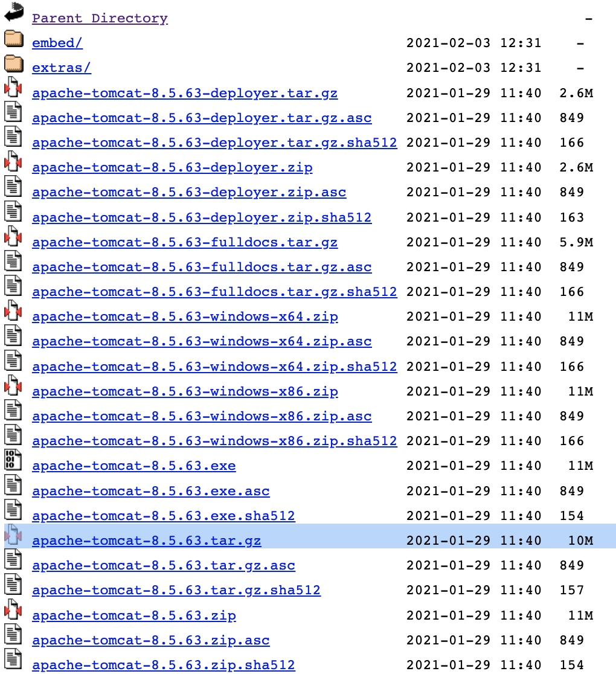The width and height of the screenshot is (616, 674).
Task: Open the embed/ folder link
Action: pyautogui.click(x=57, y=43)
